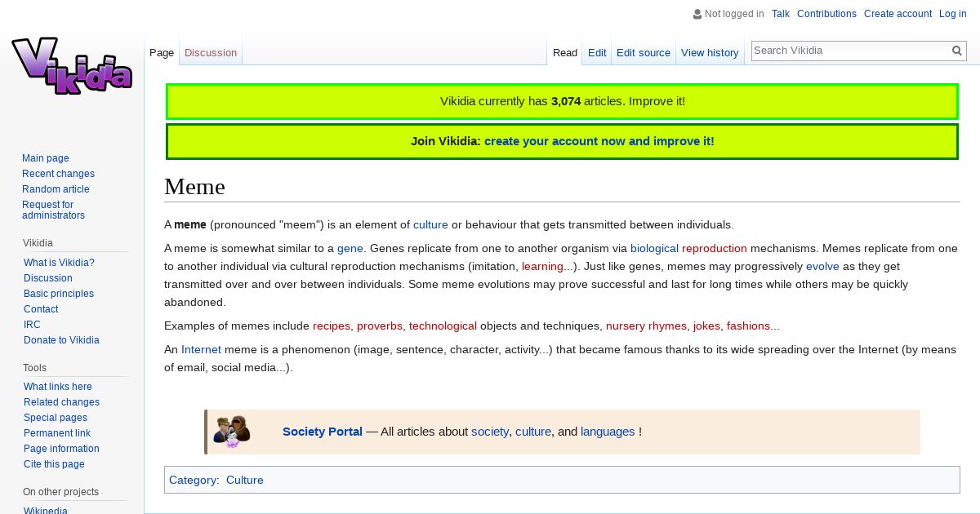This screenshot has width=980, height=514.
Task: Click the red jokes link
Action: (x=706, y=326)
